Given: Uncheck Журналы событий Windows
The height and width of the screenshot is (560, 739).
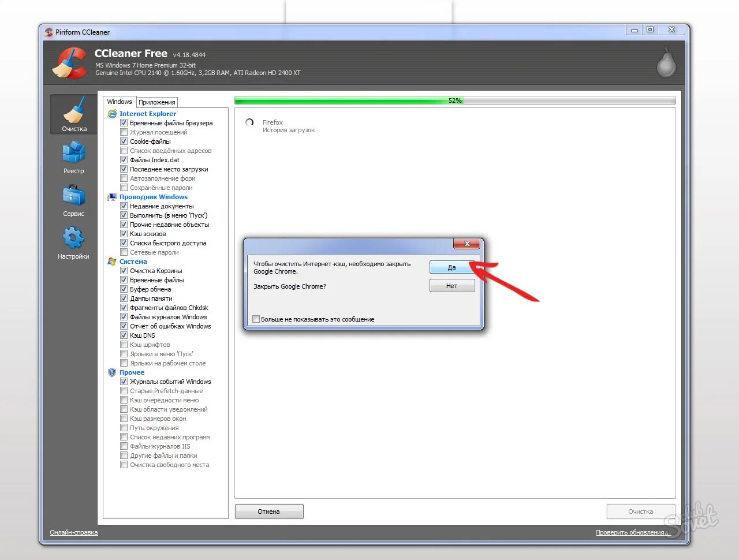Looking at the screenshot, I should pos(124,382).
